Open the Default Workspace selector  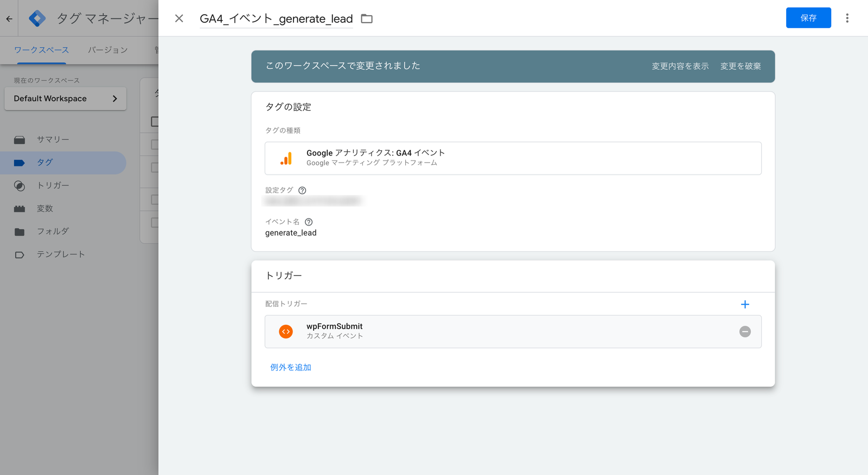click(65, 99)
